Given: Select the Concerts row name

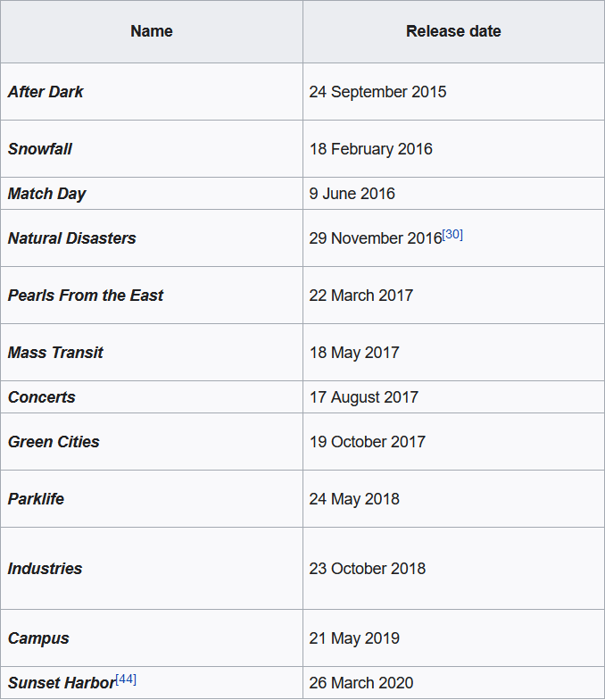Looking at the screenshot, I should pos(41,396).
